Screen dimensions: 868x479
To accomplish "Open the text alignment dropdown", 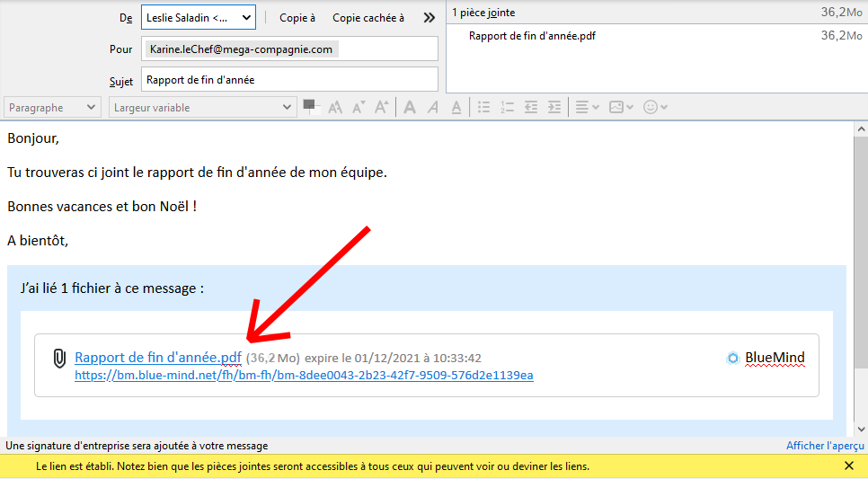I will tap(587, 107).
